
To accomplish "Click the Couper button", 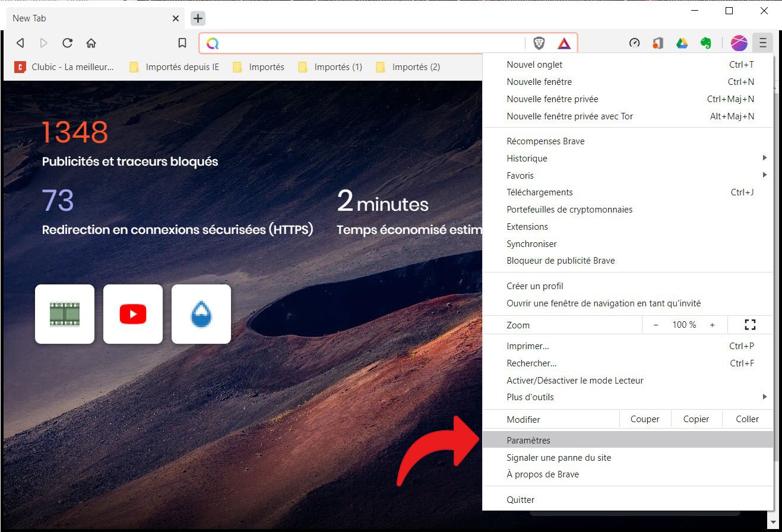I will tap(645, 419).
